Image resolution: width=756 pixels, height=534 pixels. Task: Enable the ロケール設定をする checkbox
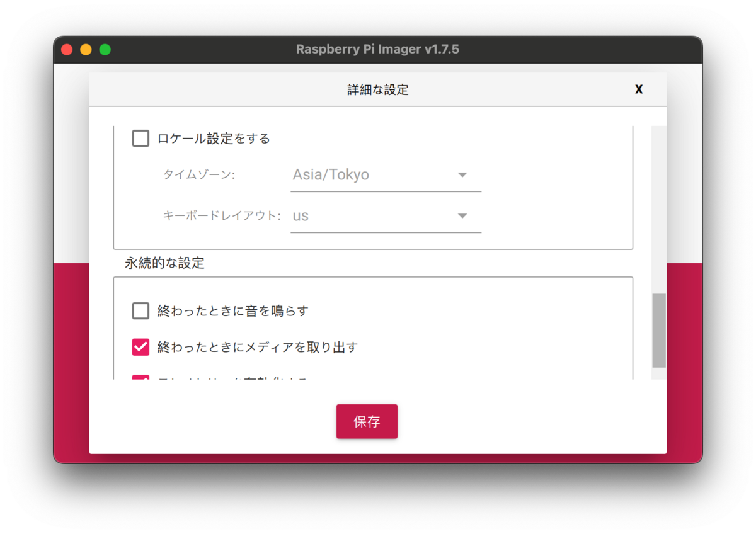(x=140, y=138)
